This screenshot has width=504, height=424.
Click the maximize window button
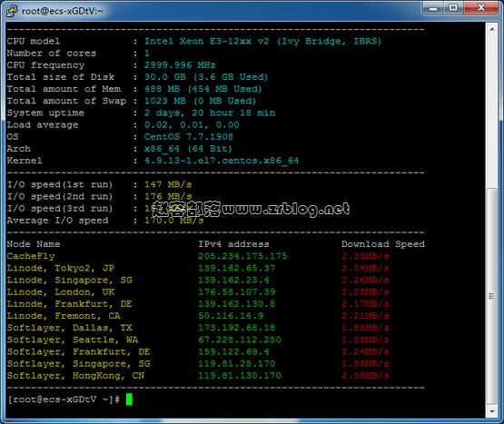click(x=453, y=7)
